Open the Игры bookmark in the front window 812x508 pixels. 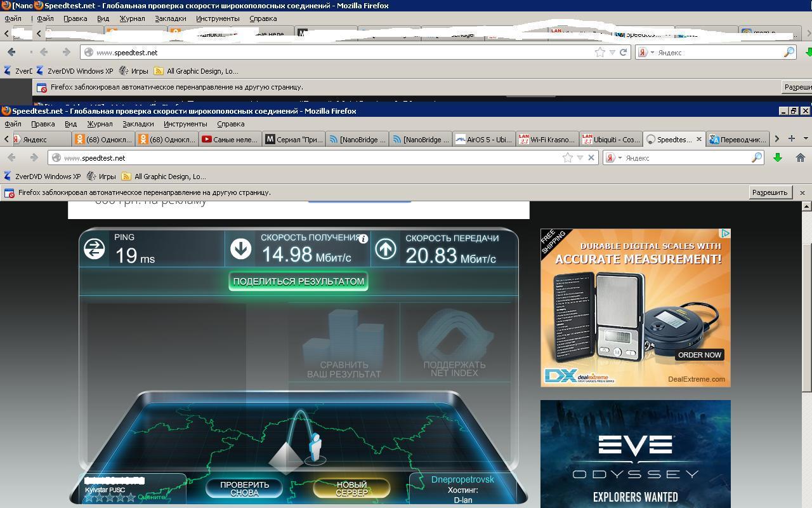[x=101, y=177]
